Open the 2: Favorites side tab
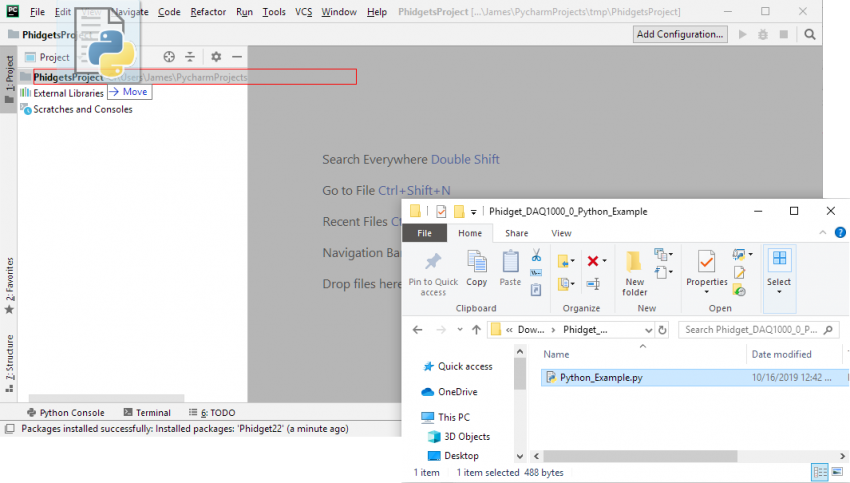850x483 pixels. pyautogui.click(x=9, y=285)
